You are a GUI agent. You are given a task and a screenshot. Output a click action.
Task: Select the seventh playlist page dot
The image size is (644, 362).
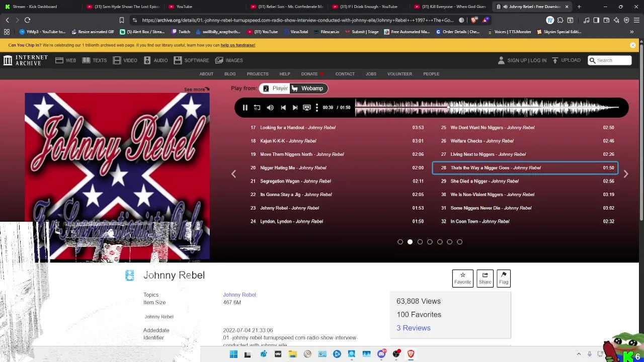pyautogui.click(x=459, y=242)
